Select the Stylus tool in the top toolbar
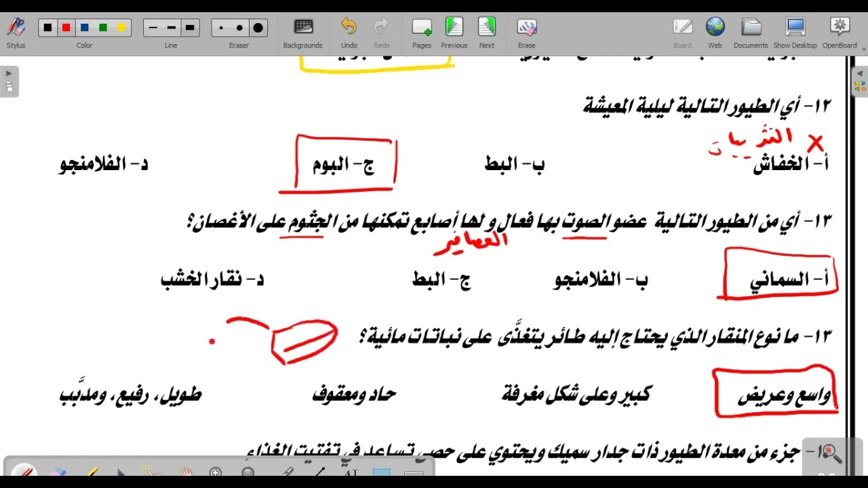The image size is (868, 488). tap(16, 33)
